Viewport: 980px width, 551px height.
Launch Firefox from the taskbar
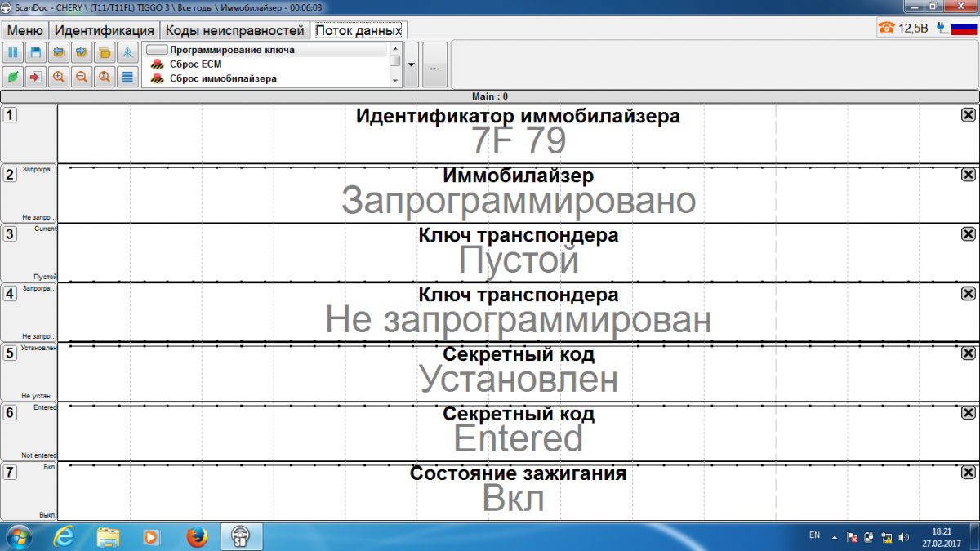tap(196, 536)
